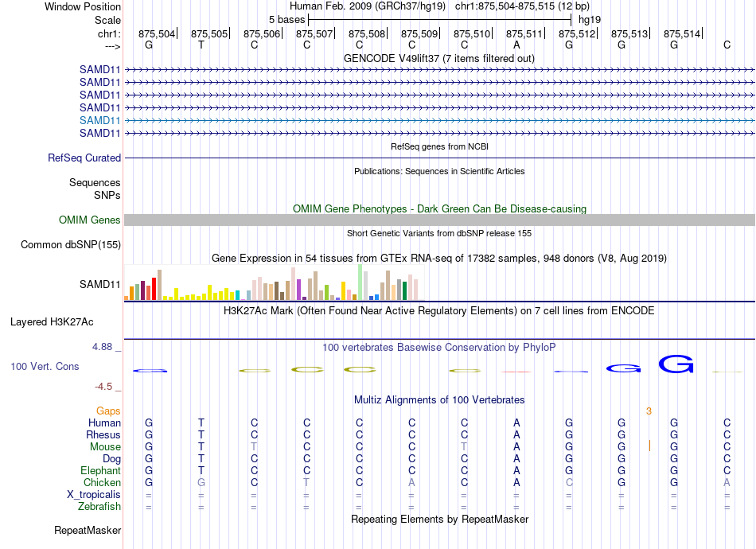
Task: Open Repeating Elements by RepeatMasker title
Action: point(440,520)
